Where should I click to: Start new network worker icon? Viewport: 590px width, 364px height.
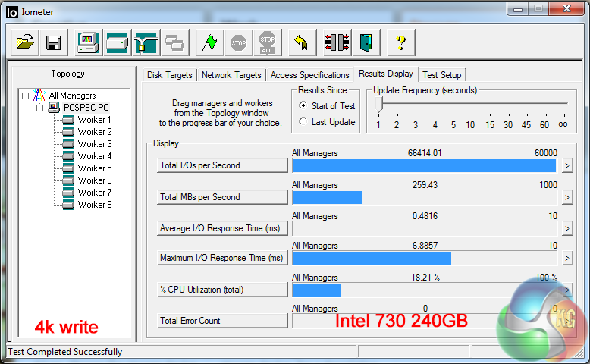(x=146, y=42)
